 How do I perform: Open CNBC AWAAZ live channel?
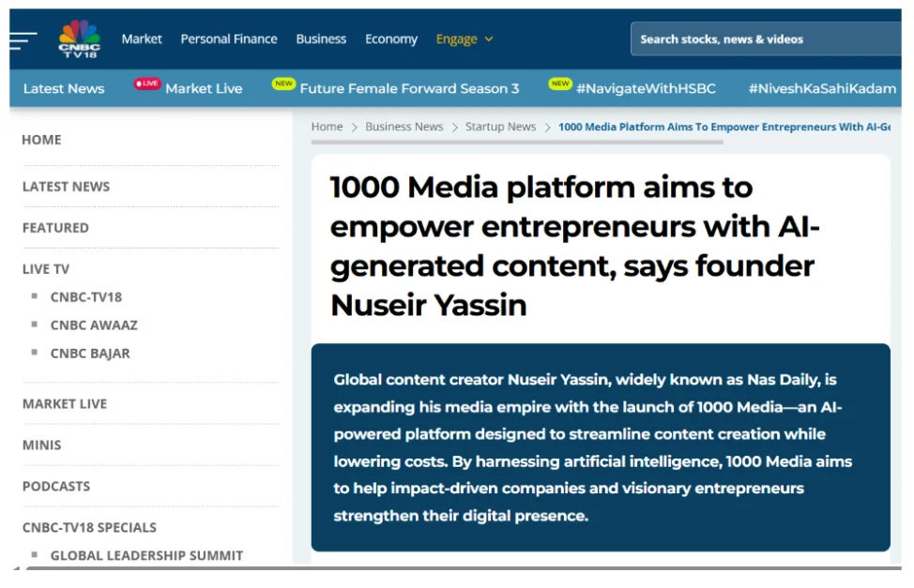tap(94, 325)
